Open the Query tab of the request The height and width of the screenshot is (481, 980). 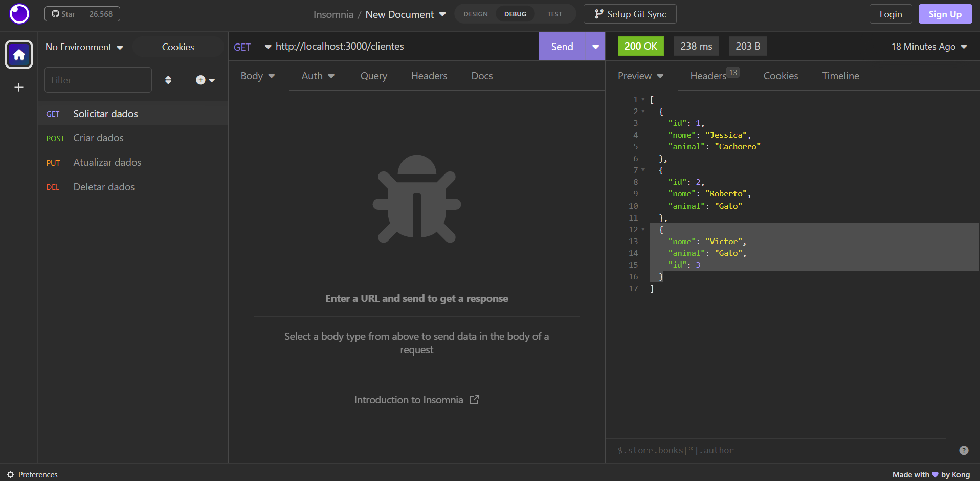(373, 75)
